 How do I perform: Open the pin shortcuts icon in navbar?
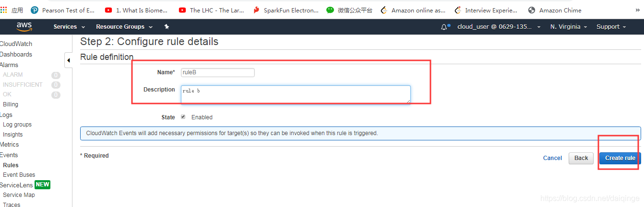coord(167,27)
